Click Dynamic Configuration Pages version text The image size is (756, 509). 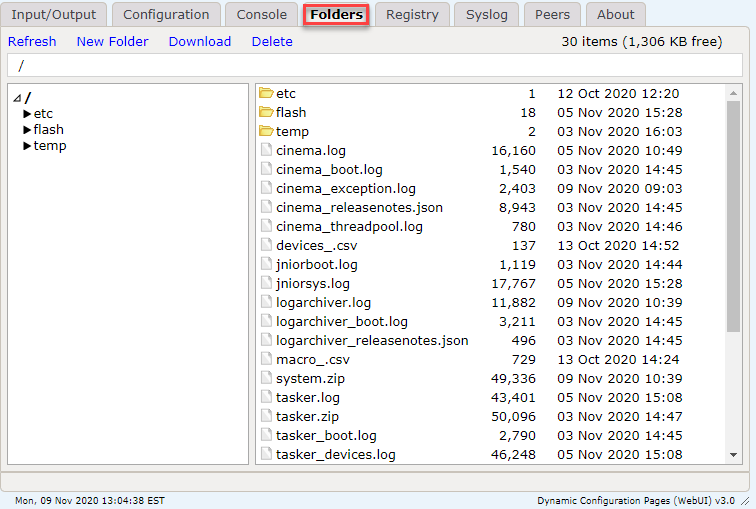636,501
